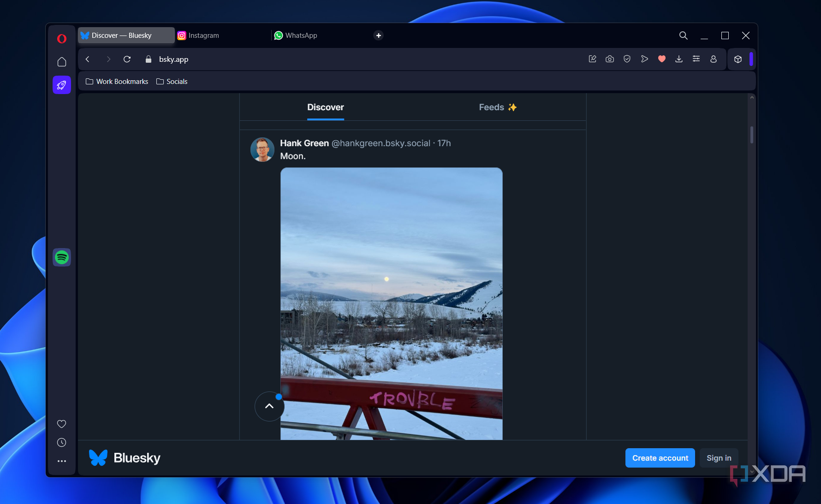View site security lock information
Viewport: 821px width, 504px height.
149,59
